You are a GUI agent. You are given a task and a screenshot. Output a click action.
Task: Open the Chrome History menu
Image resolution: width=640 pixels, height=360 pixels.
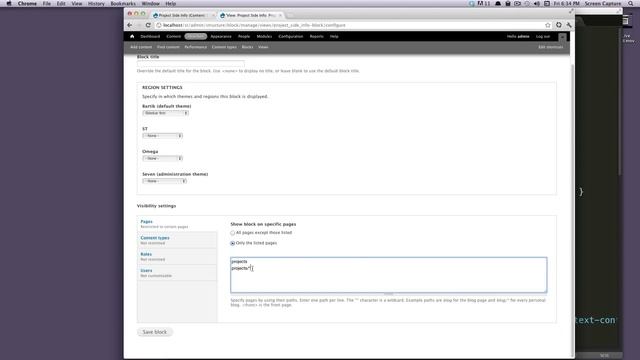click(x=96, y=4)
